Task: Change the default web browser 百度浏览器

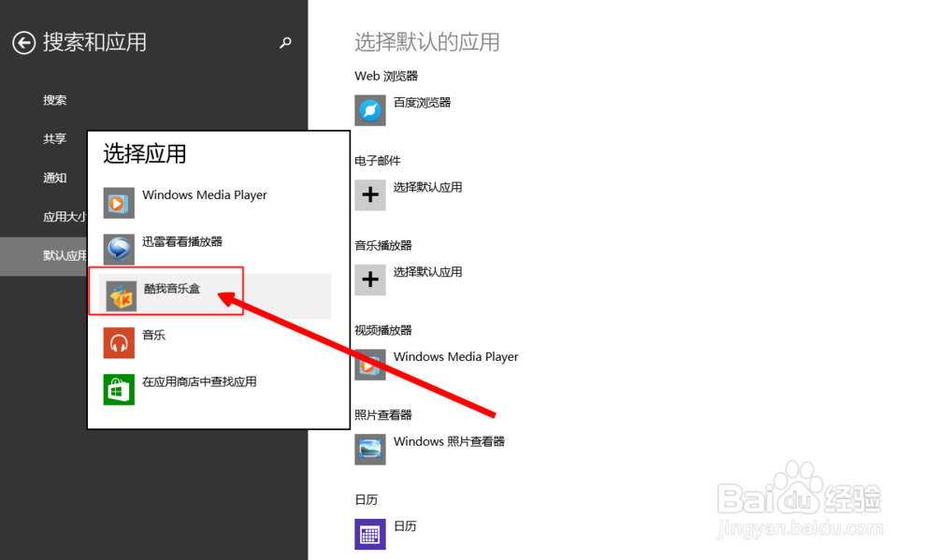Action: tap(423, 103)
